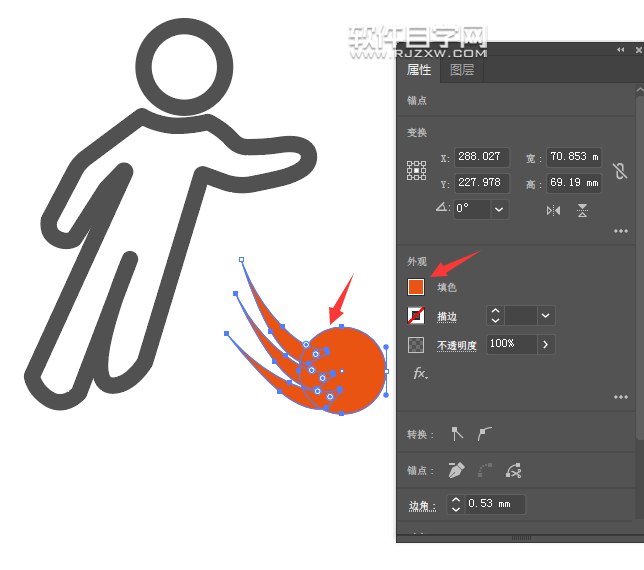Switch to the 属性 (Properties) tab
The width and height of the screenshot is (644, 570).
(419, 70)
